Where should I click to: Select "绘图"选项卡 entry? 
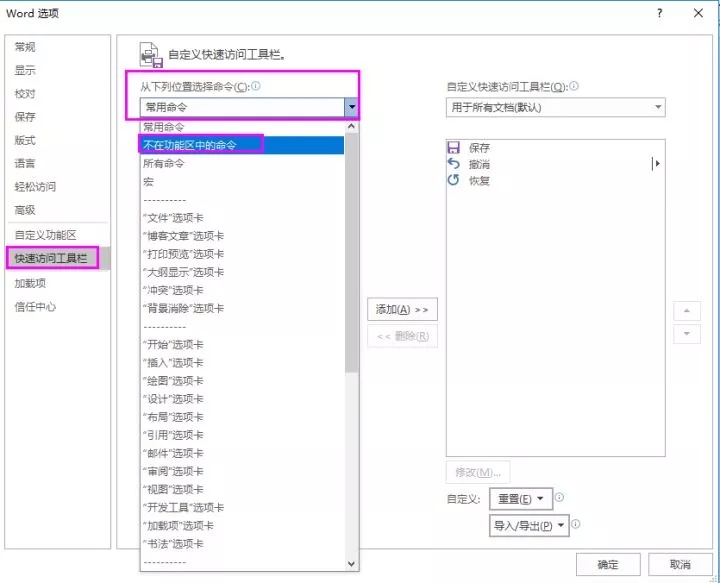[x=242, y=381]
